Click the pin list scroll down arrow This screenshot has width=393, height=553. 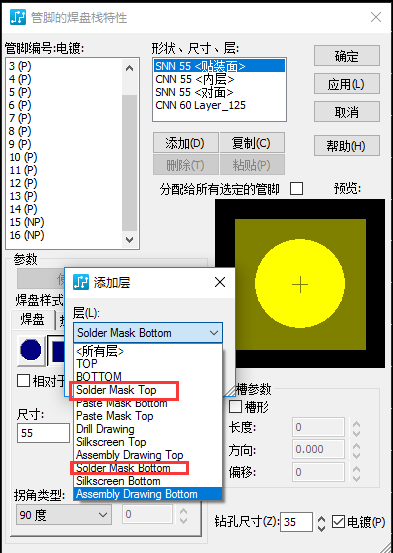(129, 240)
